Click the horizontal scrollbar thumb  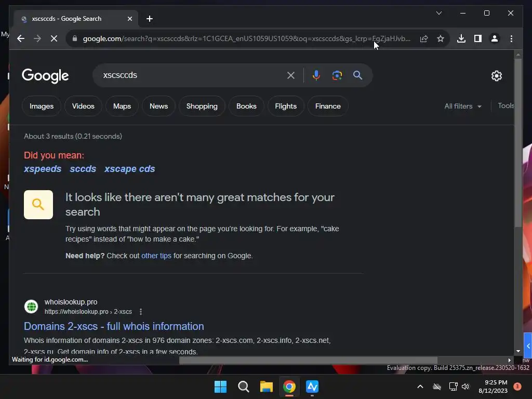308,361
